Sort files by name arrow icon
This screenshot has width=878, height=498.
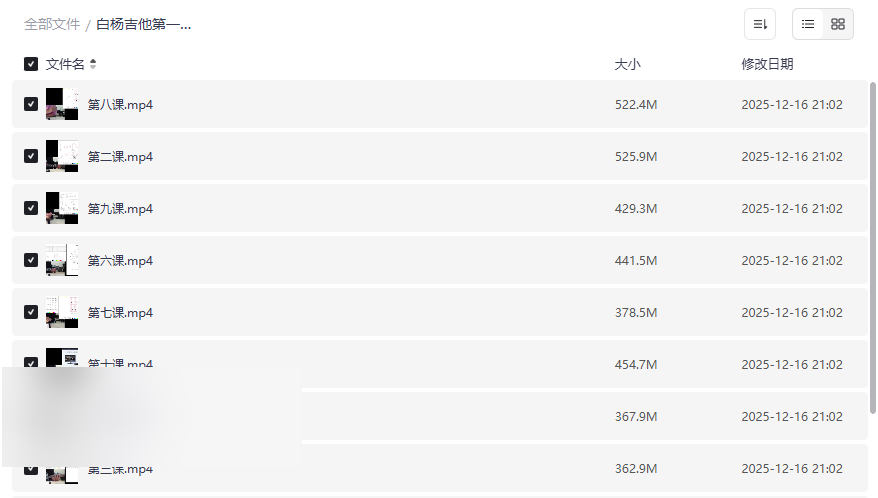93,64
